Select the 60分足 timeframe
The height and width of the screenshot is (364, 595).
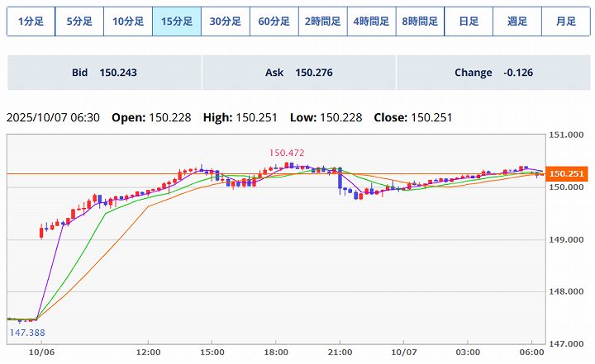coord(274,21)
